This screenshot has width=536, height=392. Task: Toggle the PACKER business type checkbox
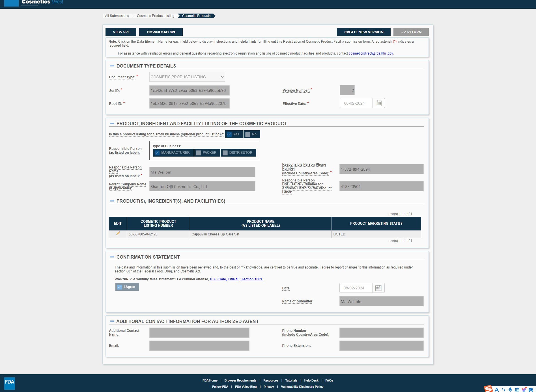[x=199, y=153]
